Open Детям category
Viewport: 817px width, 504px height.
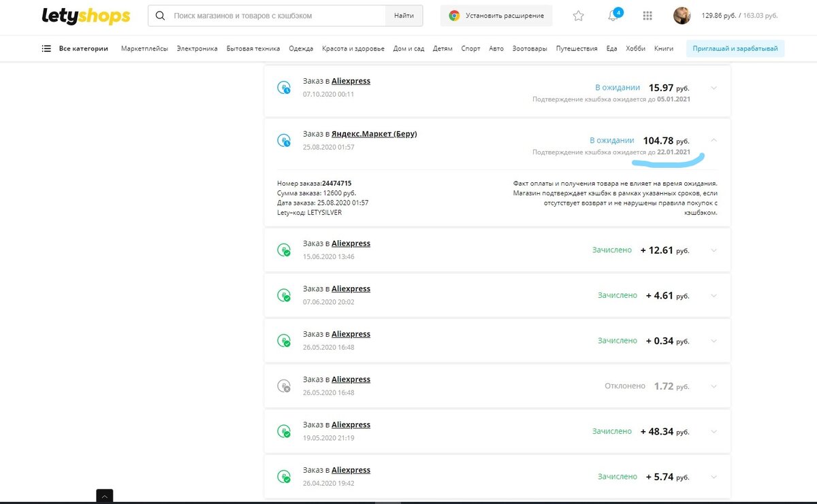click(443, 49)
